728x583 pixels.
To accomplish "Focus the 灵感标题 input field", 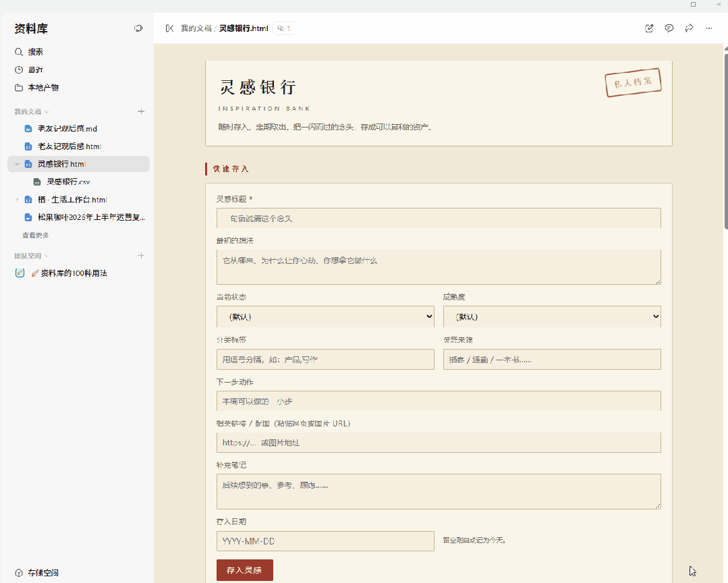I will coord(439,218).
